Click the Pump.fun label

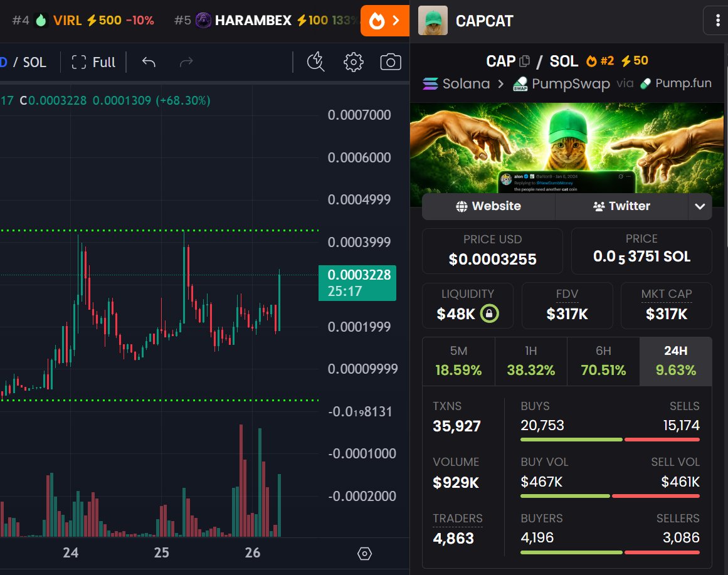(683, 83)
